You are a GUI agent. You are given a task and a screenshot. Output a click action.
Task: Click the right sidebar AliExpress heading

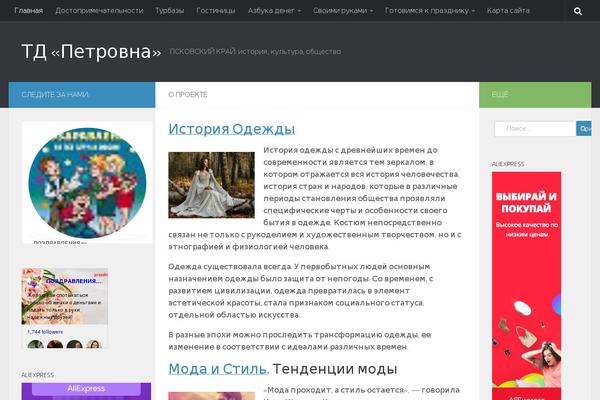(x=508, y=164)
